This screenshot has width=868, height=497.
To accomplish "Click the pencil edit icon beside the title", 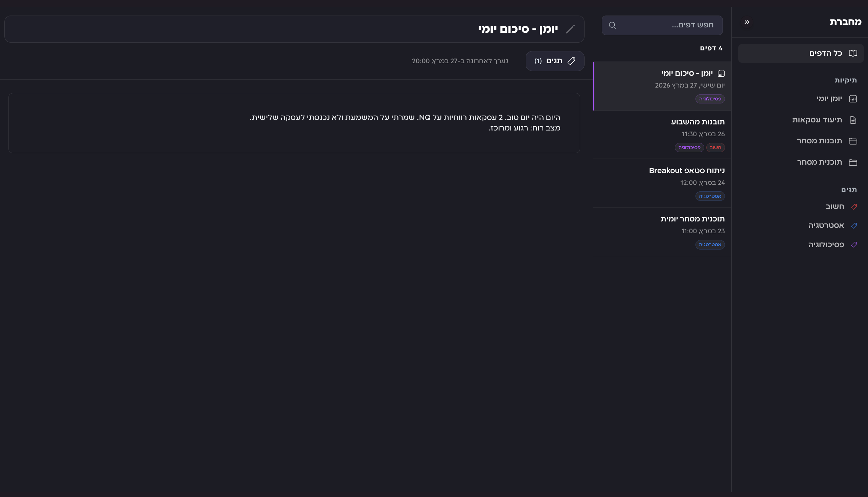I will tap(570, 29).
